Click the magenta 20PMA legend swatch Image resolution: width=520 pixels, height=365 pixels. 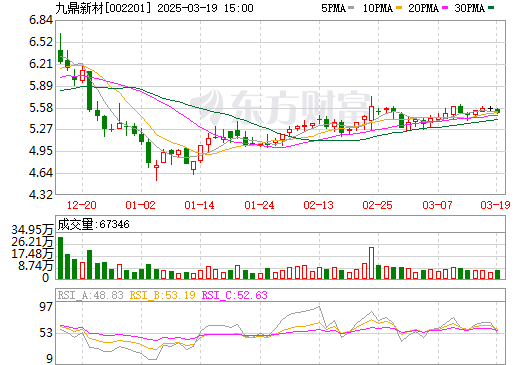445,8
